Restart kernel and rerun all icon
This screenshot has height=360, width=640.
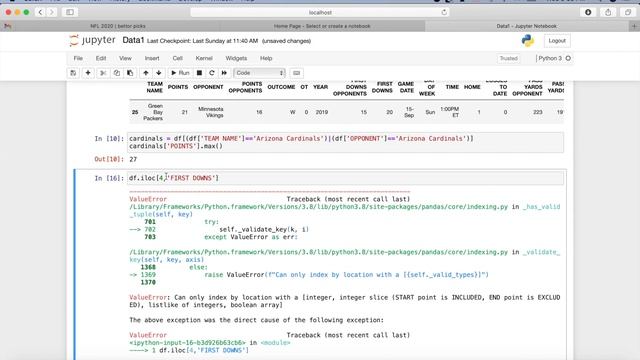[x=224, y=73]
